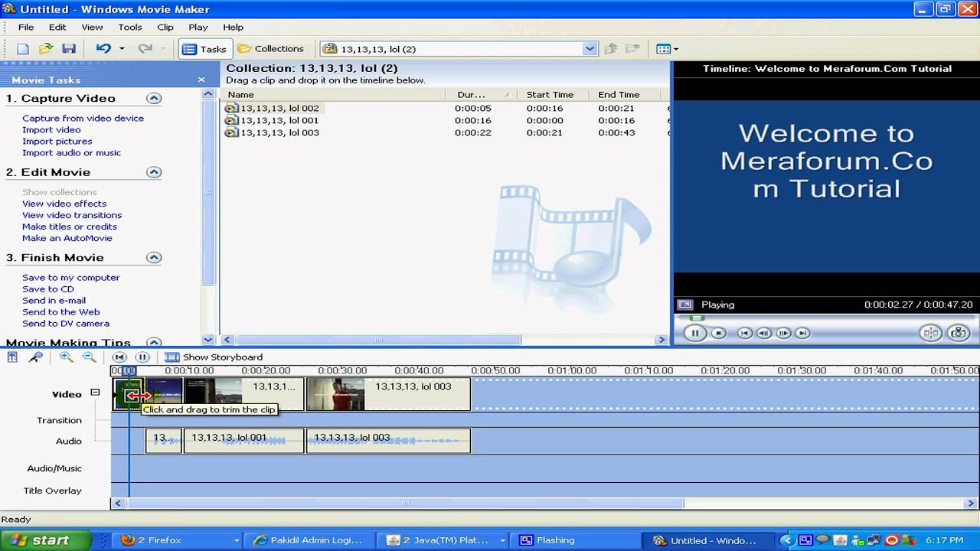Screen dimensions: 980x551
Task: Click the monitor Back button
Action: pos(744,333)
